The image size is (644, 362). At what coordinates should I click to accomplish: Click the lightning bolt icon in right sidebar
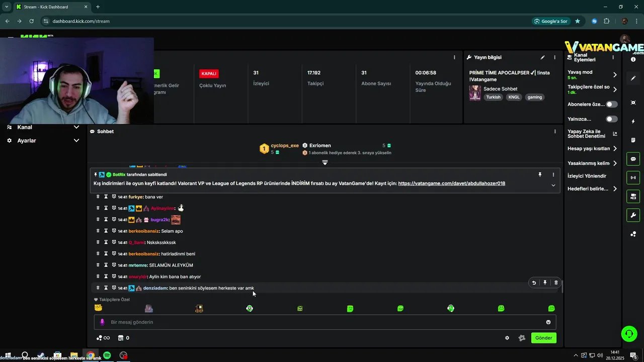coord(633,122)
